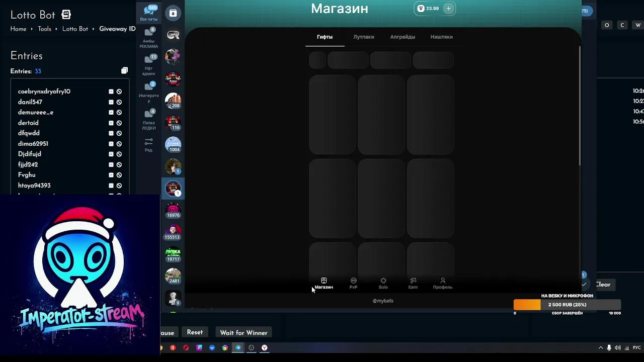Copy all entries with the copy icon
This screenshot has width=644, height=362.
[124, 71]
